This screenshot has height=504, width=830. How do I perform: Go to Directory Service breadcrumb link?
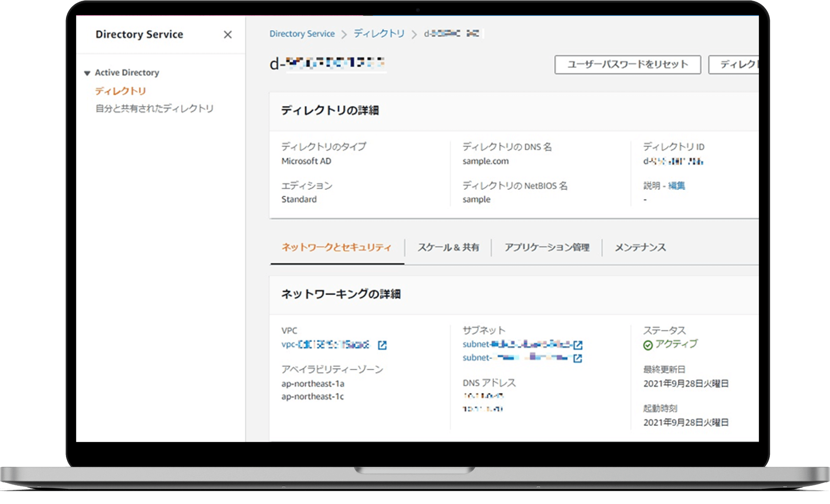[x=302, y=34]
